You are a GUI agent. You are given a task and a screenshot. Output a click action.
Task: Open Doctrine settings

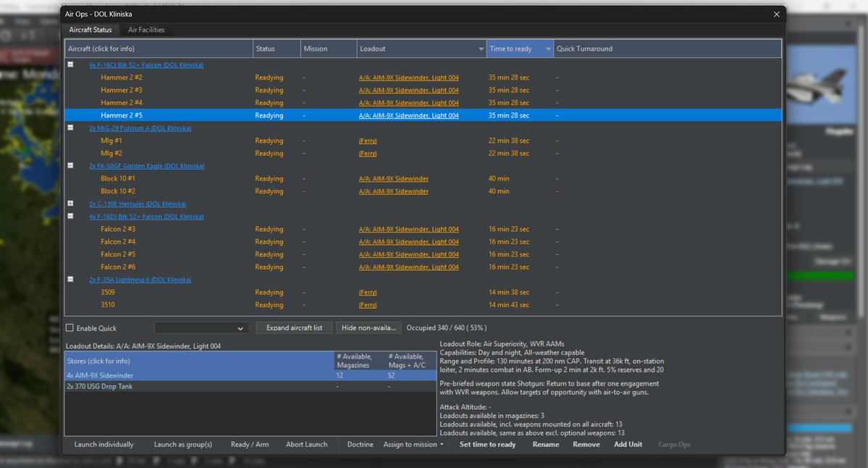pos(361,444)
